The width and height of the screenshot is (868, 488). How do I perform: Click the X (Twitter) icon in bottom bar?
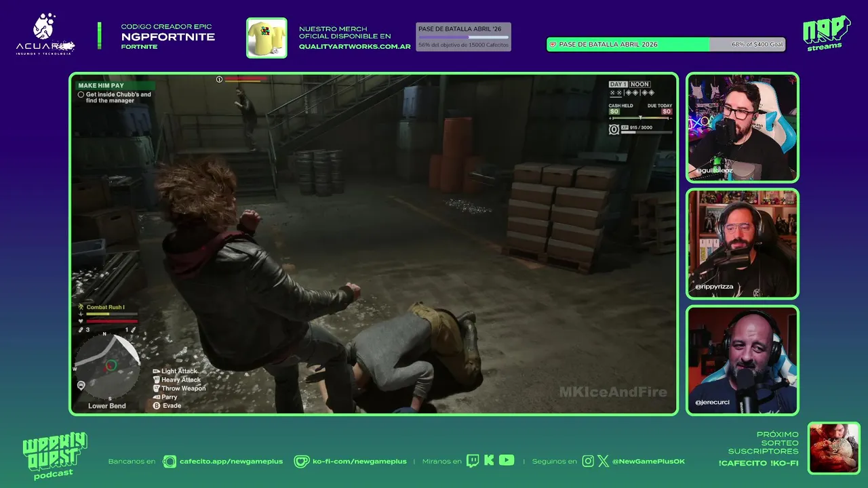click(x=603, y=461)
